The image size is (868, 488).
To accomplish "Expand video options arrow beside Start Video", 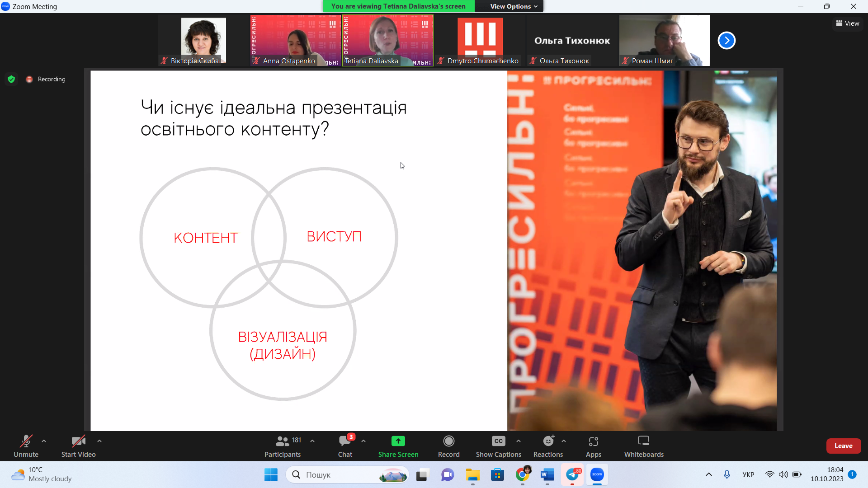I will click(x=99, y=441).
